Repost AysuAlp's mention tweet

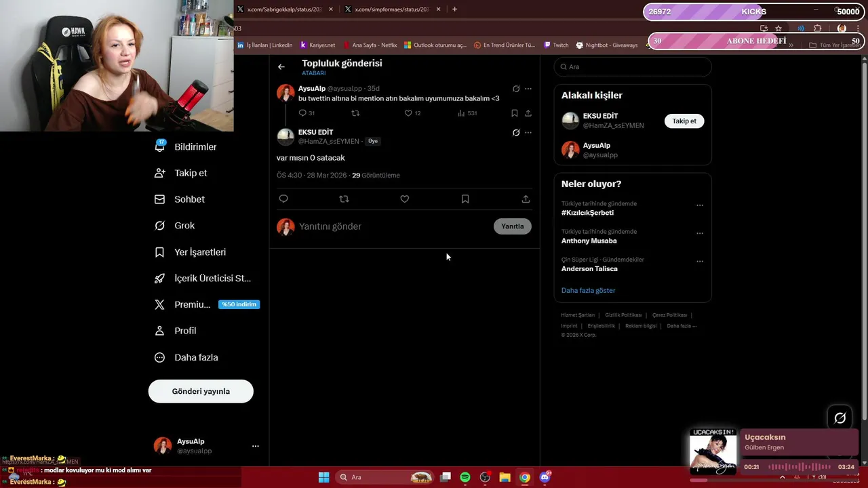pyautogui.click(x=355, y=113)
